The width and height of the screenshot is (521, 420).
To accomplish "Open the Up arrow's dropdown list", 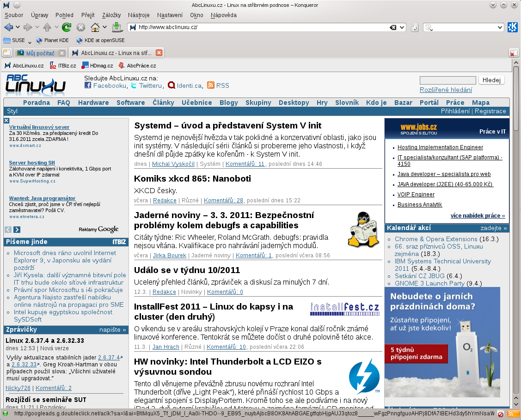I will click(x=56, y=27).
